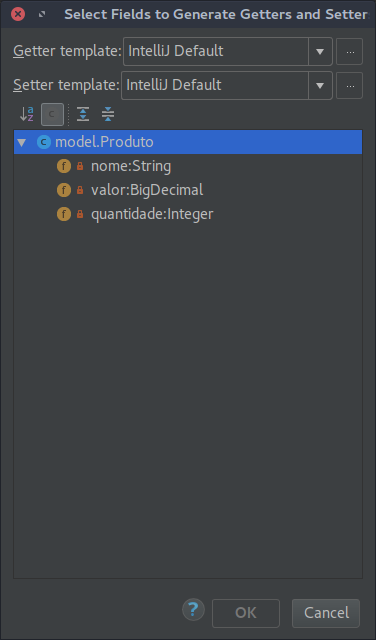Image resolution: width=376 pixels, height=640 pixels.
Task: Click the Cancel button
Action: point(326,613)
